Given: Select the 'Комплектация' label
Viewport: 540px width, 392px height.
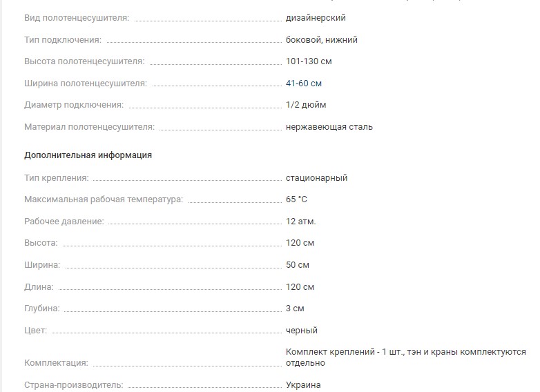Looking at the screenshot, I should click(x=56, y=363).
